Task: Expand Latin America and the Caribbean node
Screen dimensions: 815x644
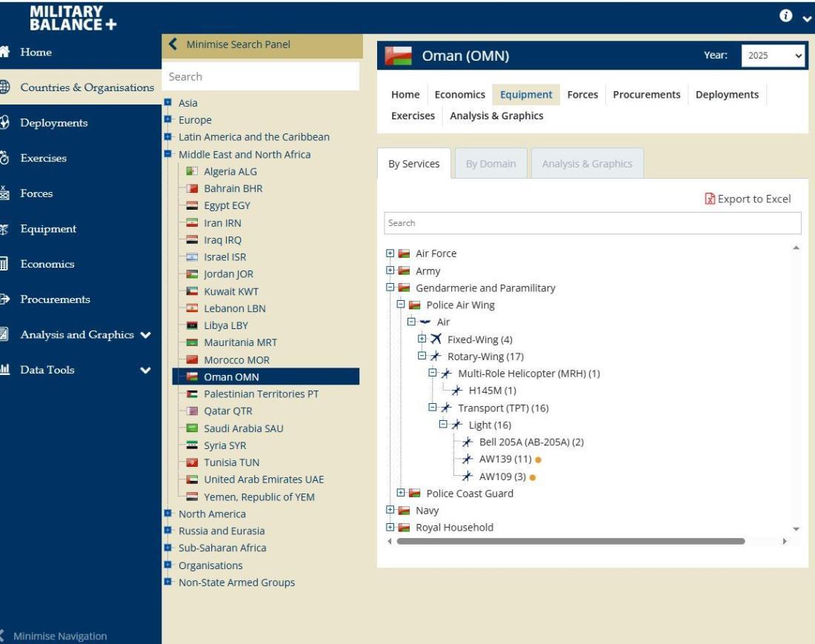Action: (168, 136)
